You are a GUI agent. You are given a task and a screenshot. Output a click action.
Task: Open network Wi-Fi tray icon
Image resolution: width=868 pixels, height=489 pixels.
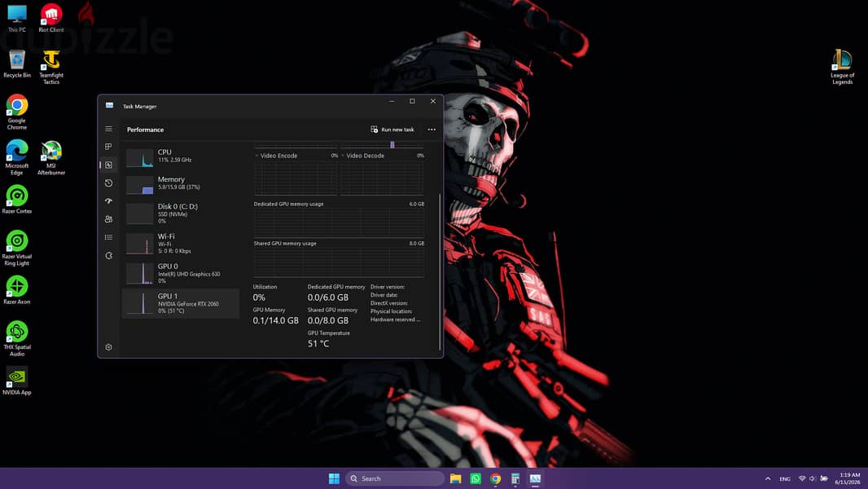pos(802,478)
